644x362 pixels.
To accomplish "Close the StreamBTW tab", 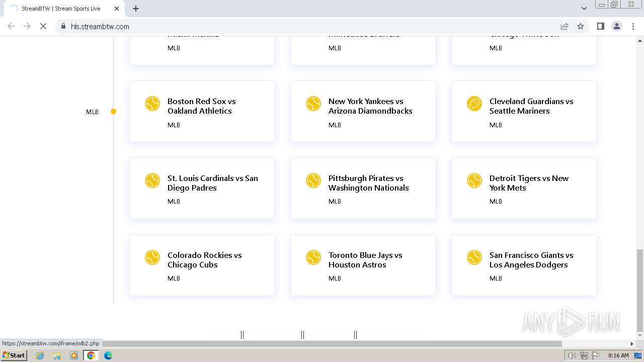I will pos(117,9).
